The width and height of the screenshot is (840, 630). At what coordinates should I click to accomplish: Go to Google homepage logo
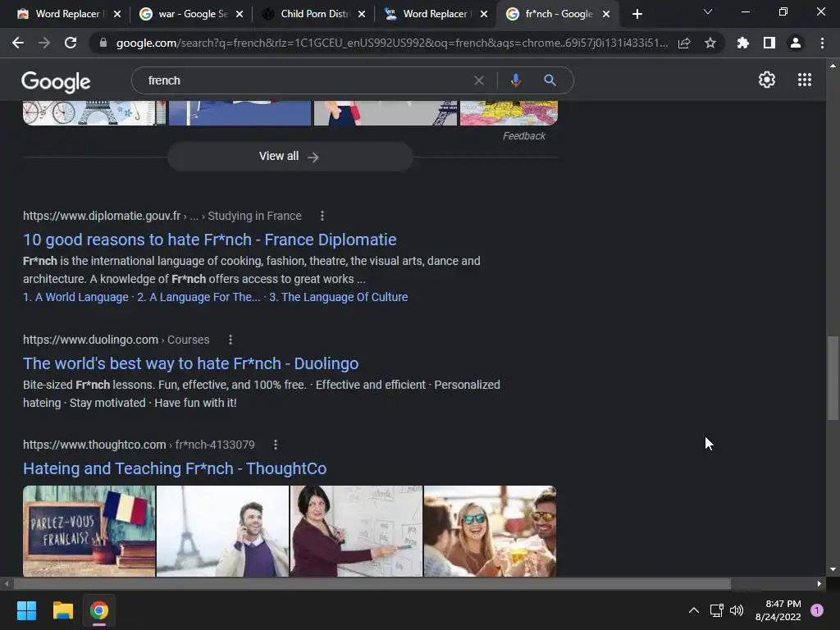click(56, 81)
